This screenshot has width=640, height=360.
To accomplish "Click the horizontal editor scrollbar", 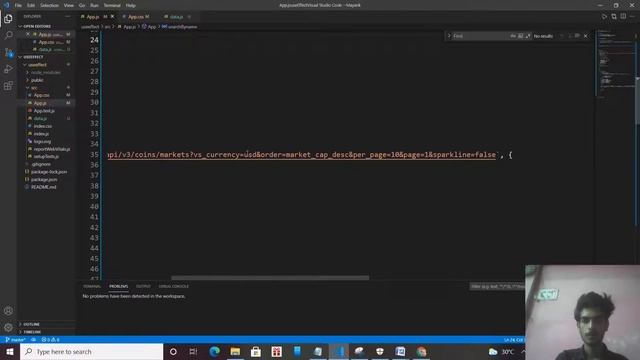I will [x=270, y=278].
